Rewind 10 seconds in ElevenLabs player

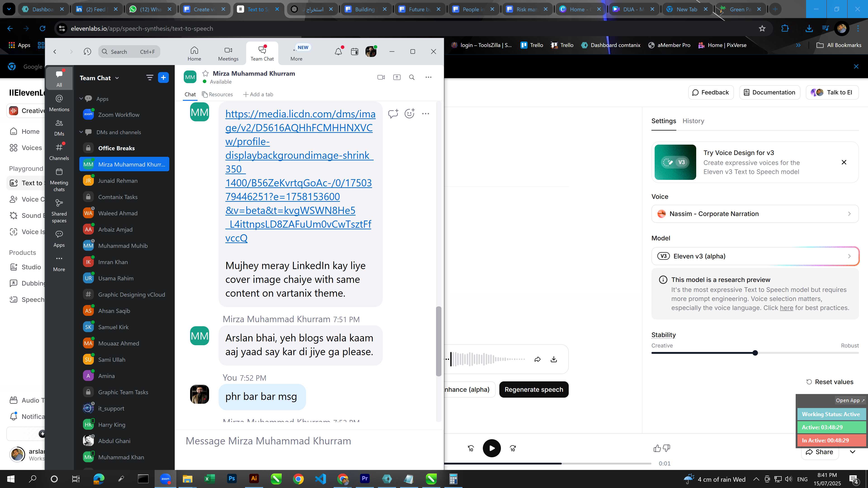click(471, 448)
